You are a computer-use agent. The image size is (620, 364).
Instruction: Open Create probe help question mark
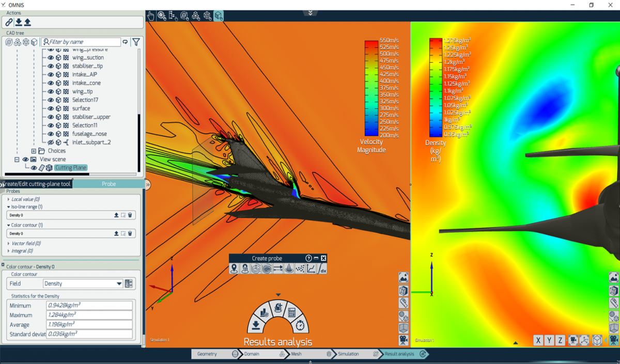[x=308, y=258]
